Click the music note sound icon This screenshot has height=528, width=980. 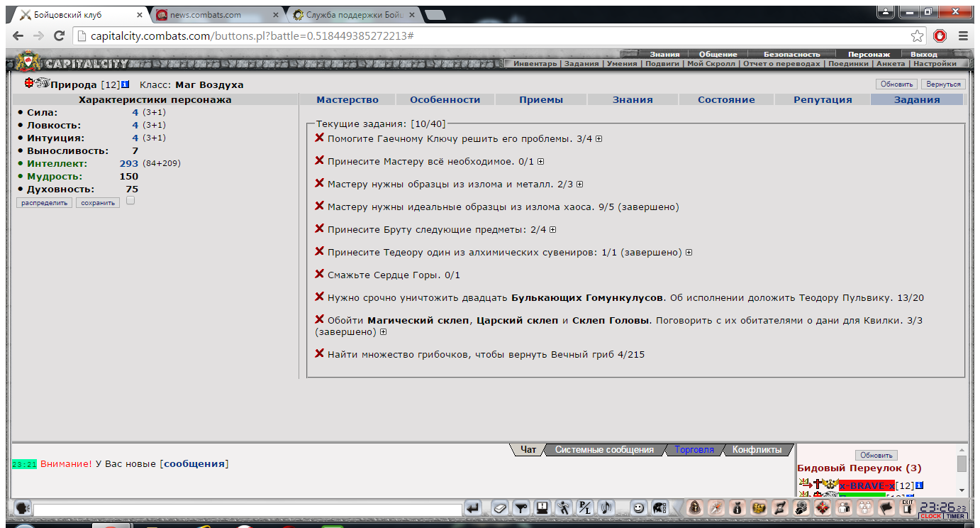click(x=606, y=508)
